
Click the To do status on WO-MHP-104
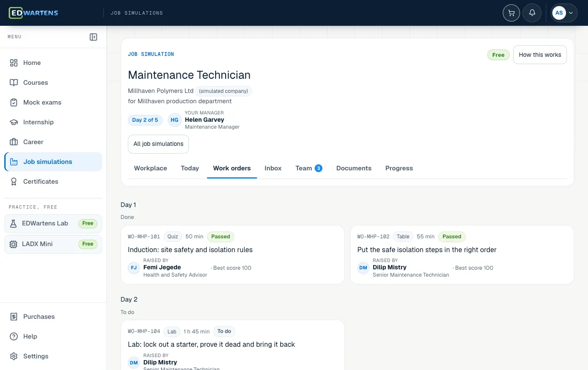coord(224,331)
